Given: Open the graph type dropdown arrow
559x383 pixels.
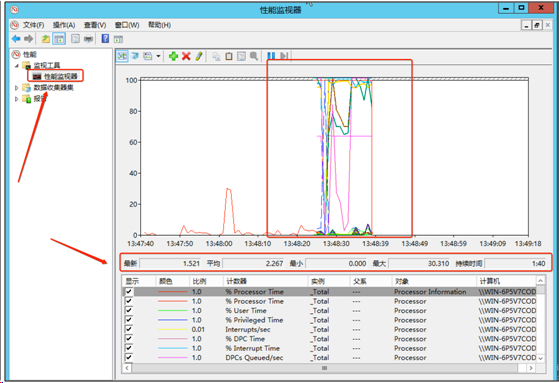Looking at the screenshot, I should (x=158, y=56).
